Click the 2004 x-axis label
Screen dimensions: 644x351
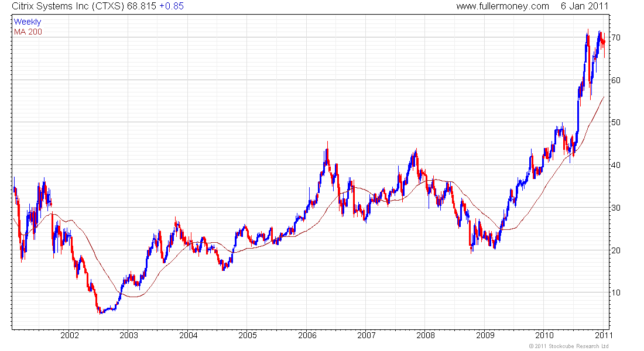pos(188,335)
